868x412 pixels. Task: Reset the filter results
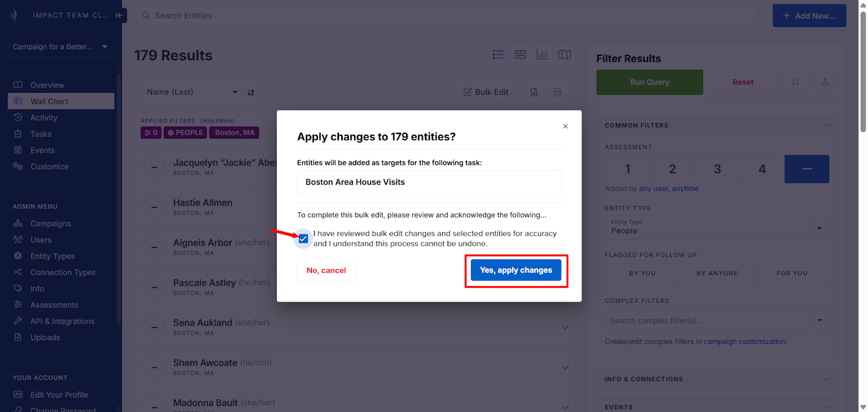tap(743, 82)
